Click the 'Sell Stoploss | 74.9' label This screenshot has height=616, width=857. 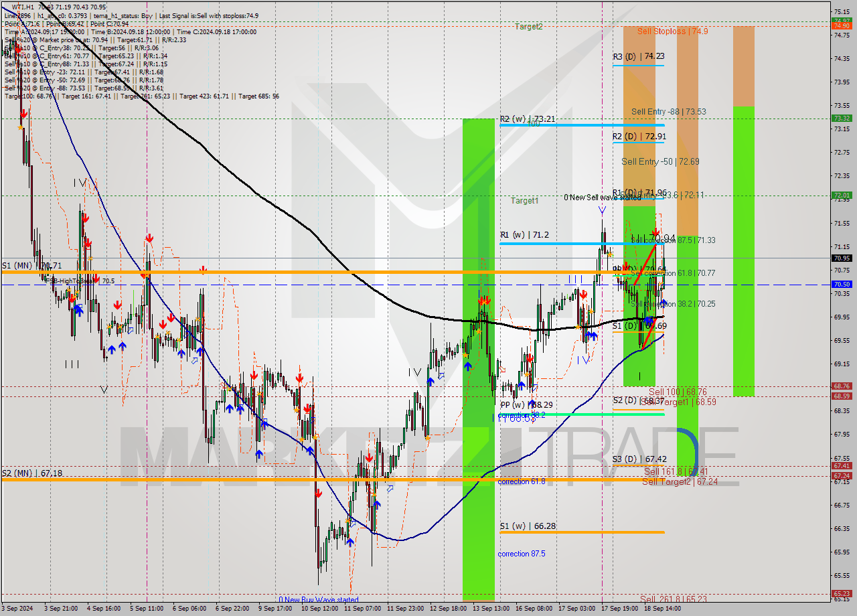[672, 31]
